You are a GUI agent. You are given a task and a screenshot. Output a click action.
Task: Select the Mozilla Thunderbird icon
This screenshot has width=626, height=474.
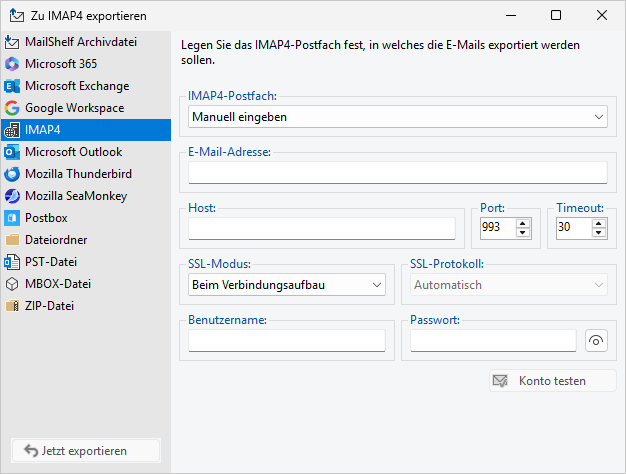pyautogui.click(x=12, y=174)
